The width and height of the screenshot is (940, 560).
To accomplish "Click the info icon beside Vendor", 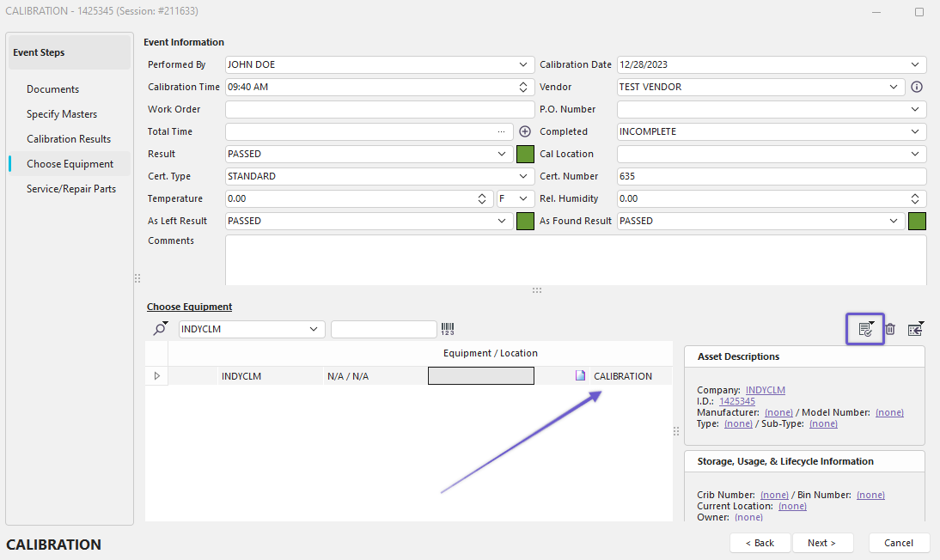I will pyautogui.click(x=917, y=87).
